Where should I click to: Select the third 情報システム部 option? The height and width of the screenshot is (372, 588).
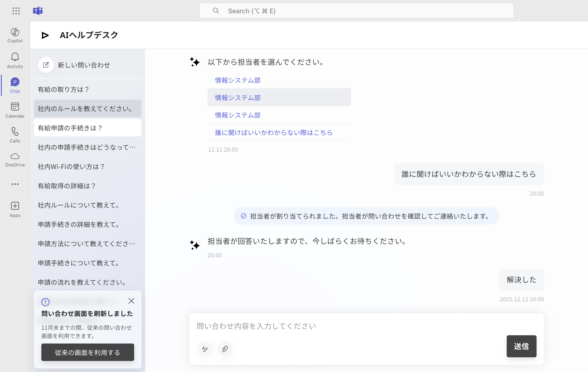[x=279, y=115]
